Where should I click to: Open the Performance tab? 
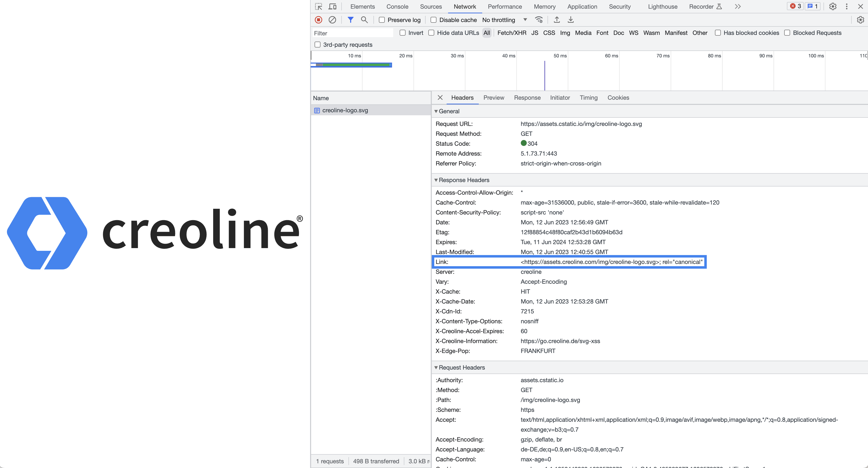(x=504, y=6)
